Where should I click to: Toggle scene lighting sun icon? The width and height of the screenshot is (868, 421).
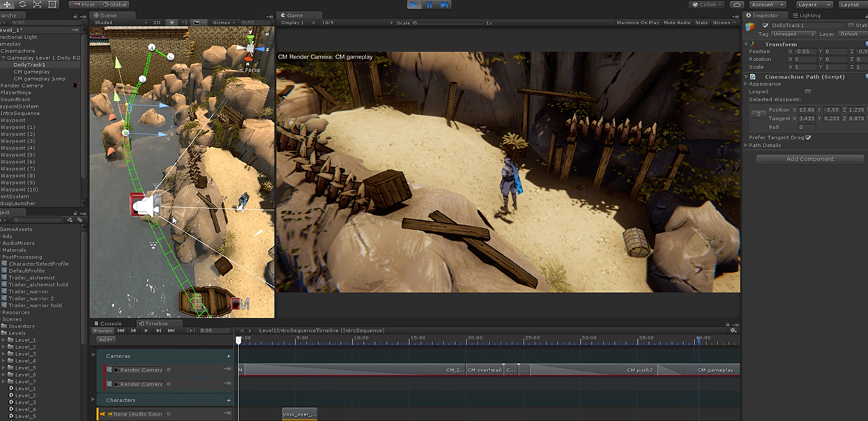(173, 22)
